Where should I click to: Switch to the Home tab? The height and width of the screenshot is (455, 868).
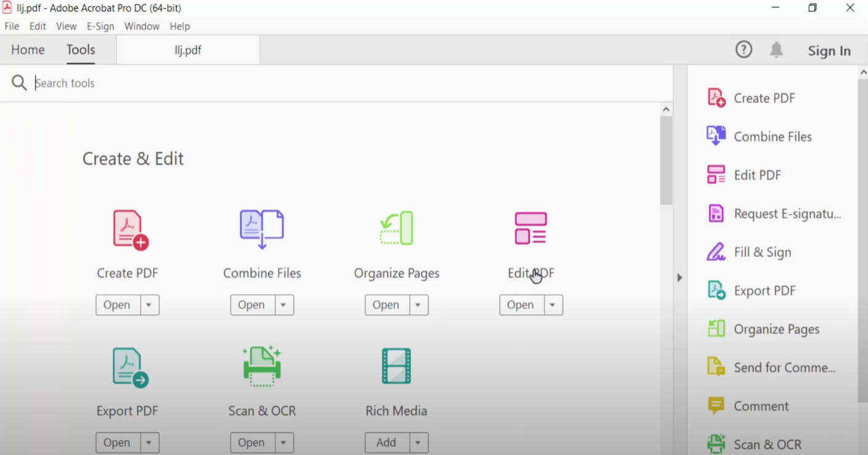[x=28, y=49]
